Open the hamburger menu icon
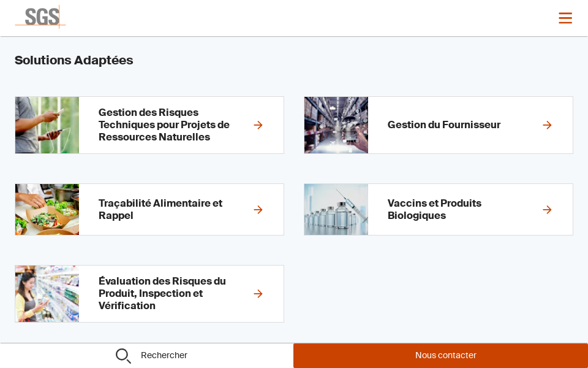The image size is (588, 368). click(565, 18)
